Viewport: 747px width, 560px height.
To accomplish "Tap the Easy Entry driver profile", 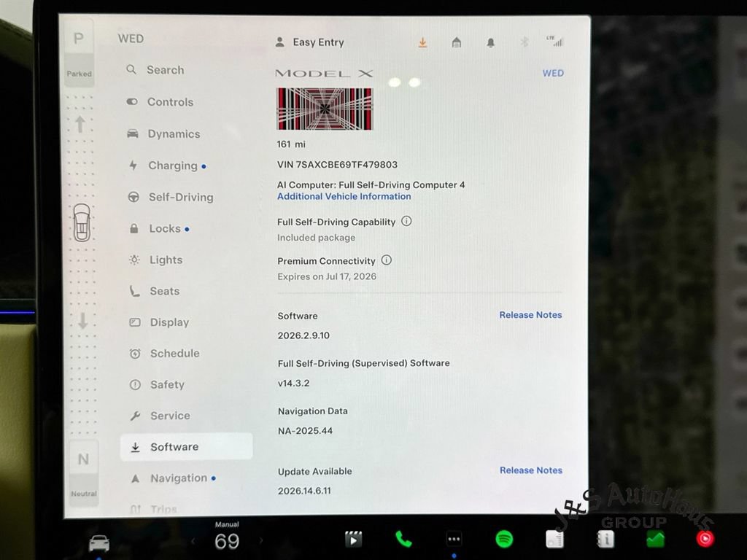I will click(309, 42).
